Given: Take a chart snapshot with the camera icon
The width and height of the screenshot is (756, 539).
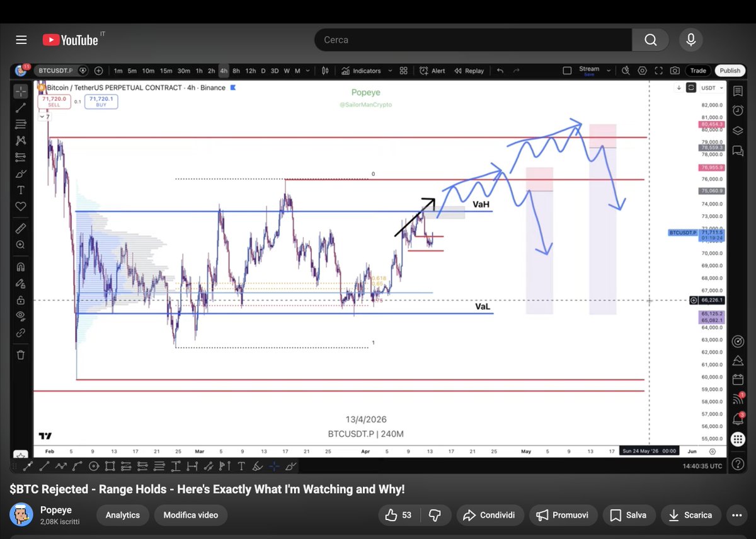Looking at the screenshot, I should (x=675, y=71).
